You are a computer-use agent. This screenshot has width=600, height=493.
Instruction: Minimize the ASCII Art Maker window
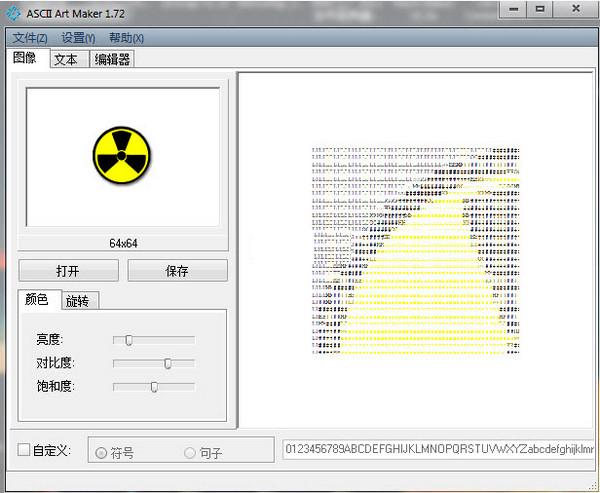point(514,9)
